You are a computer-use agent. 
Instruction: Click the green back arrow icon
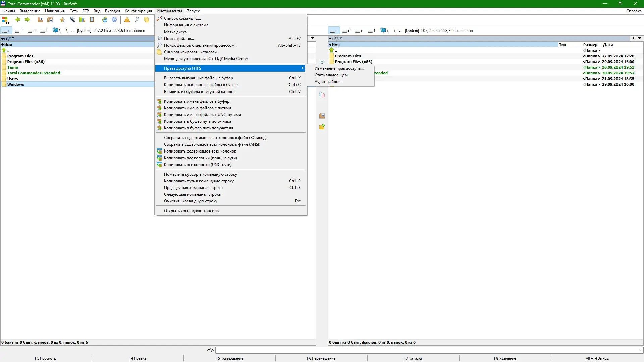[18, 20]
